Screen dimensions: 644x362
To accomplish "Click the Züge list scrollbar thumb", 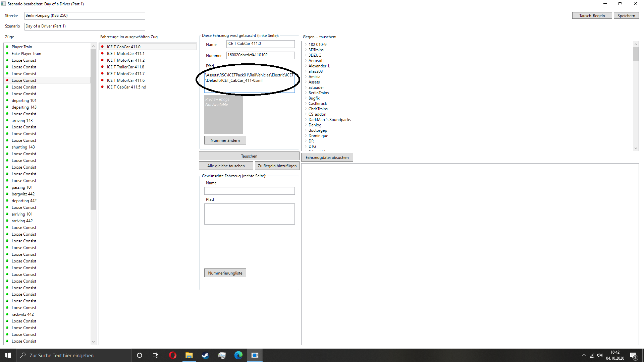I will coord(93,129).
